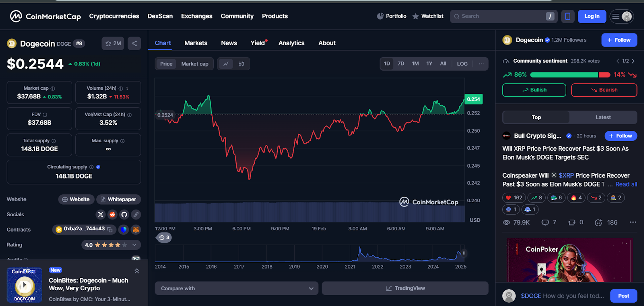
Task: Go to next sentiment page arrow
Action: (633, 61)
